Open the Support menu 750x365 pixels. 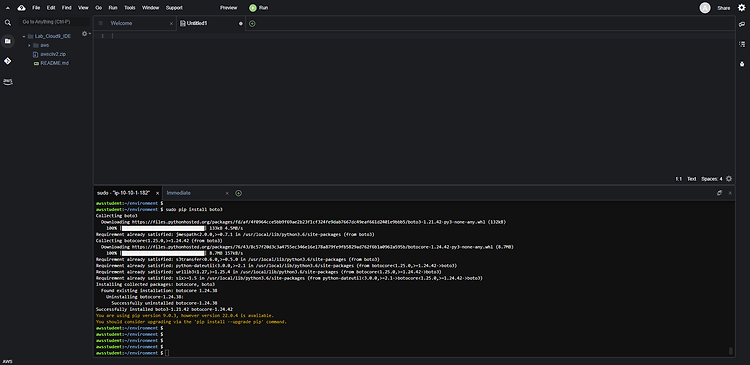coord(174,8)
